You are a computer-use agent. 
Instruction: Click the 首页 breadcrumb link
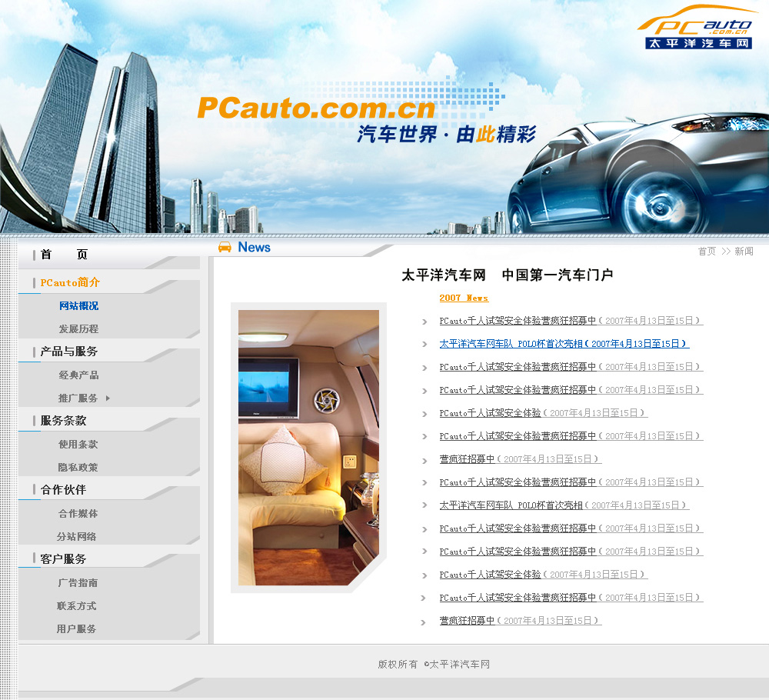tap(707, 252)
